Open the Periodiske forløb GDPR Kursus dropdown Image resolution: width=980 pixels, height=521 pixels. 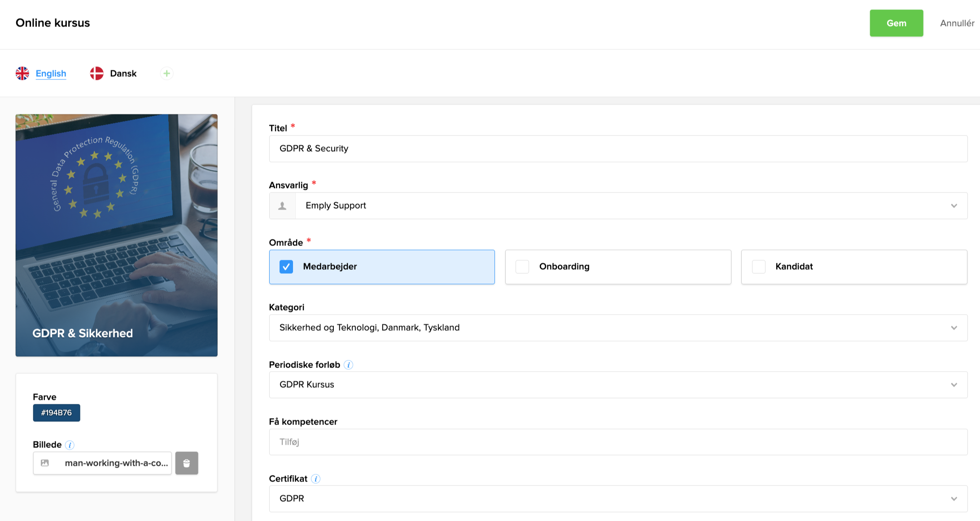[954, 385]
